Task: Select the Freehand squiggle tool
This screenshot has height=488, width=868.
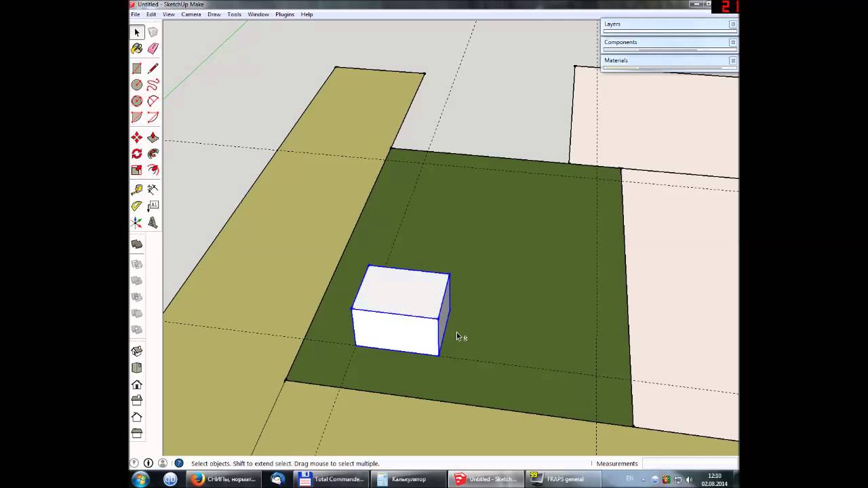Action: click(153, 85)
